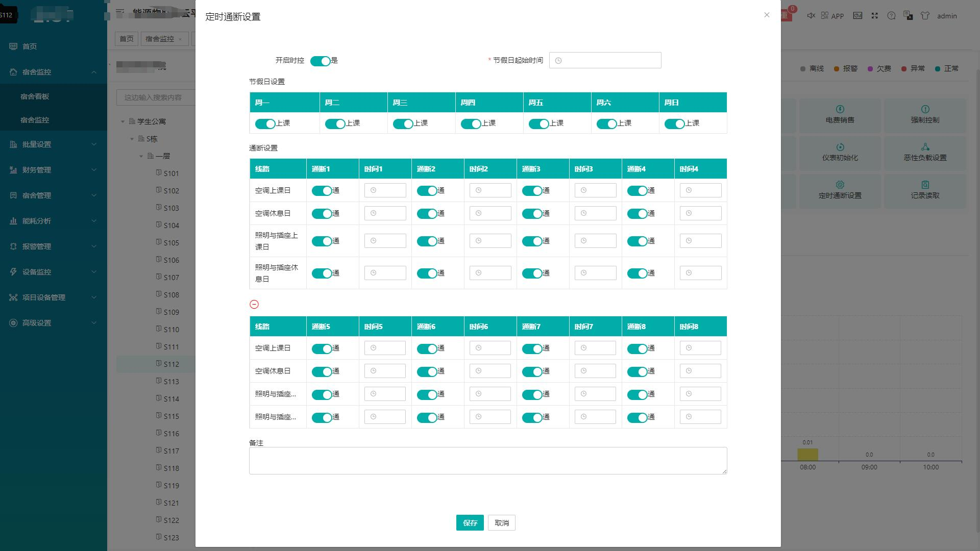980x551 pixels.
Task: Click the 保存 button
Action: tap(470, 522)
